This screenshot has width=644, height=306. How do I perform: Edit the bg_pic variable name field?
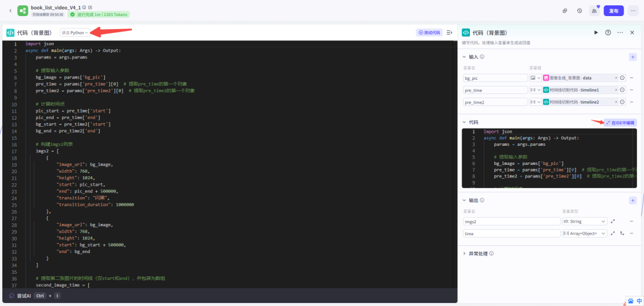coord(495,78)
